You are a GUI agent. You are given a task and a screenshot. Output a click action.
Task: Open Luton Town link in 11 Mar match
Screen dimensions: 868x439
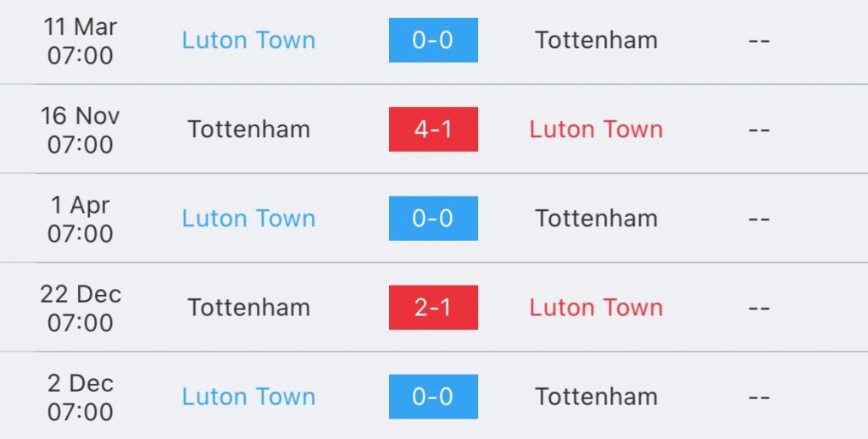tap(248, 40)
